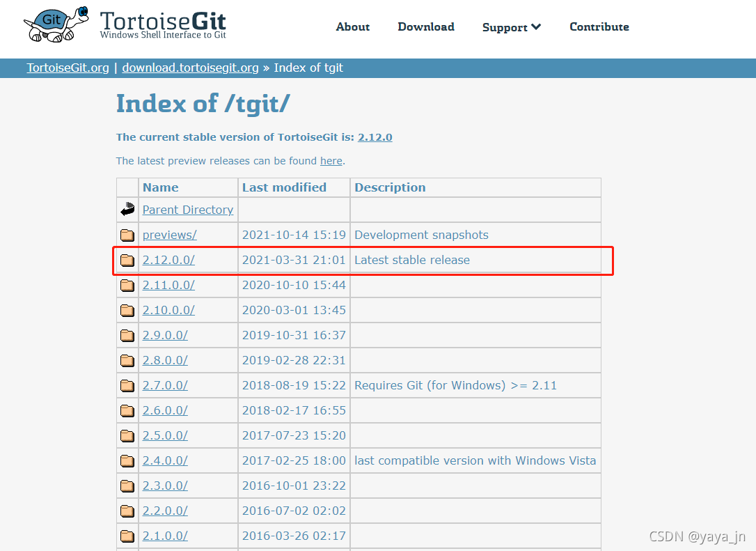Open the 2.4.0.0/ directory link
The image size is (756, 551).
(166, 460)
